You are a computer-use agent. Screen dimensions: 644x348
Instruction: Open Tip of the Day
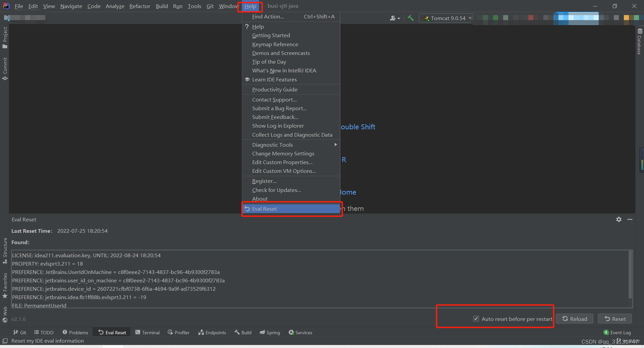coord(291,62)
